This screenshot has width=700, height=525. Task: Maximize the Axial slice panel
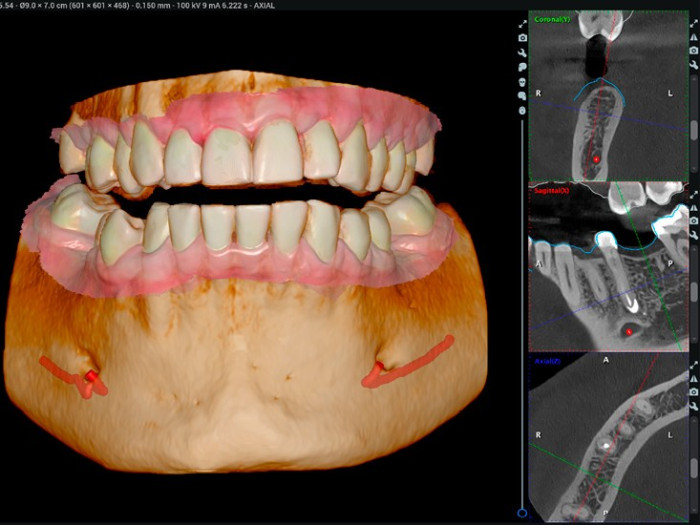(x=694, y=366)
